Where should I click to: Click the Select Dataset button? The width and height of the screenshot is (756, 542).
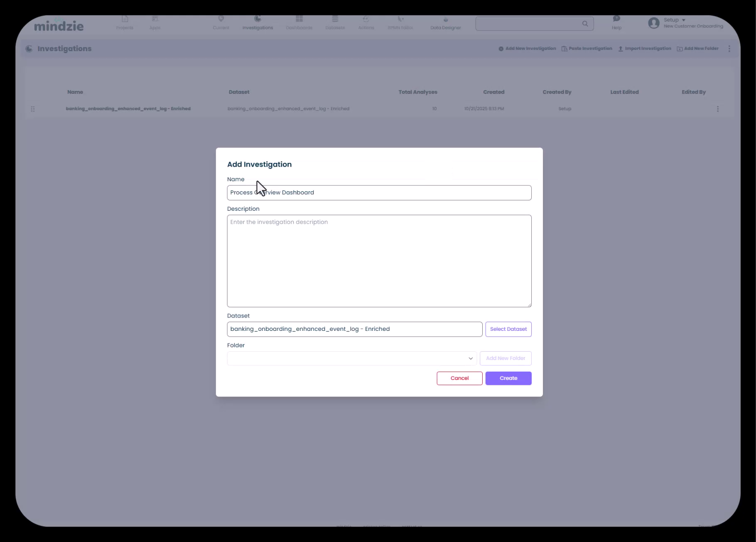click(x=508, y=329)
